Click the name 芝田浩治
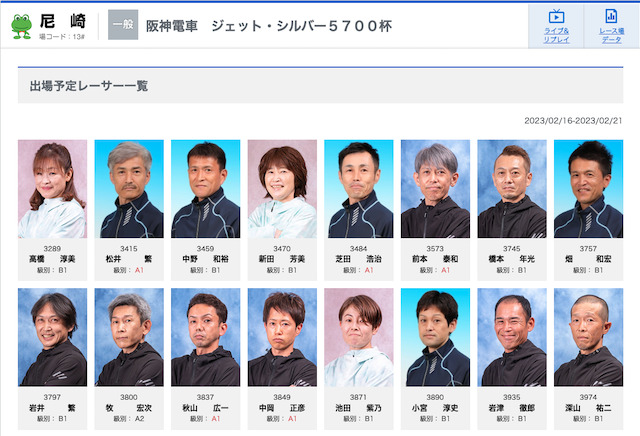 pos(358,259)
